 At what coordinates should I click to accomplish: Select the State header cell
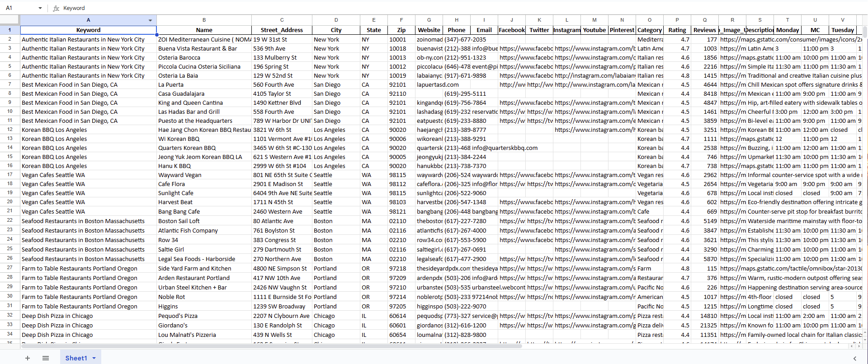coord(374,30)
